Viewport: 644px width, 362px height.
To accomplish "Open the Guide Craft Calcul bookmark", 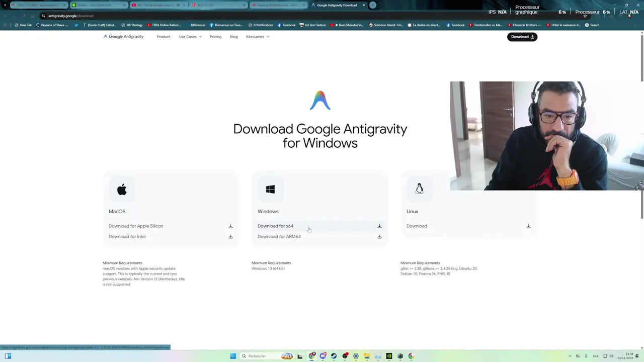I will point(100,25).
